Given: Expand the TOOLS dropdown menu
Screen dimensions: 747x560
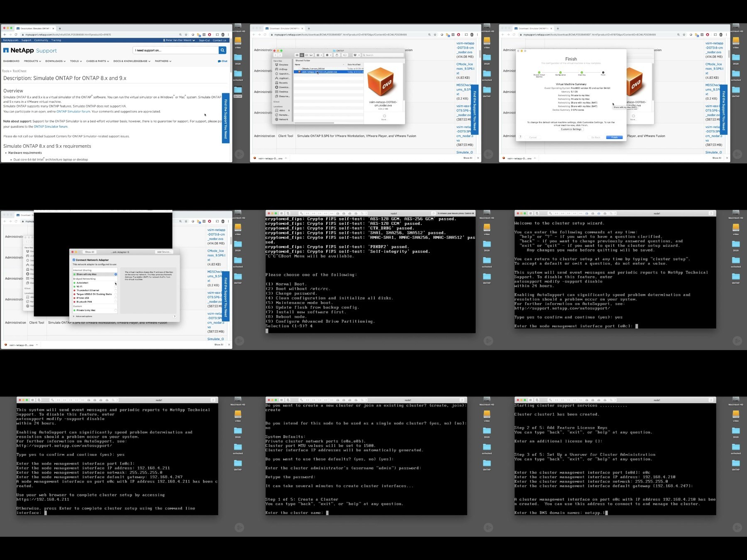Looking at the screenshot, I should (x=76, y=61).
